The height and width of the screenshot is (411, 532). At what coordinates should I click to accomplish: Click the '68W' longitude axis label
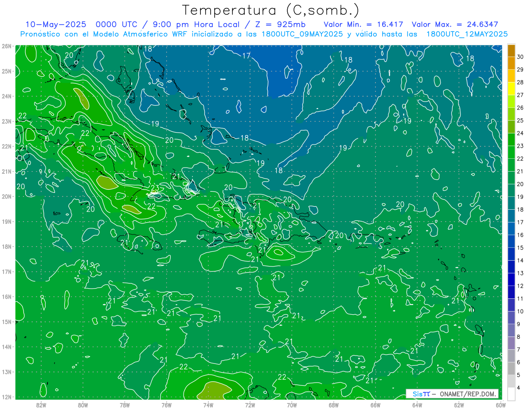[x=333, y=405]
